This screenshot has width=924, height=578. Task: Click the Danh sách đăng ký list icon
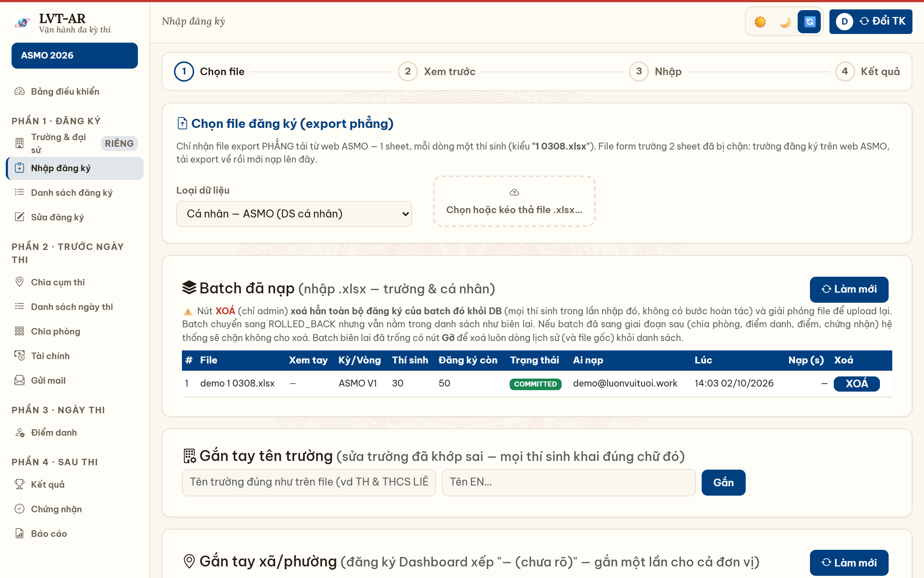[x=19, y=192]
